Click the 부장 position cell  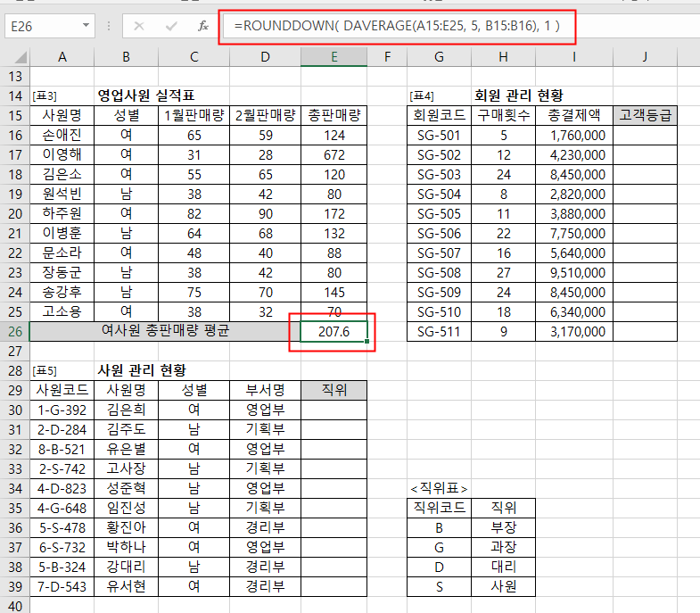click(504, 527)
